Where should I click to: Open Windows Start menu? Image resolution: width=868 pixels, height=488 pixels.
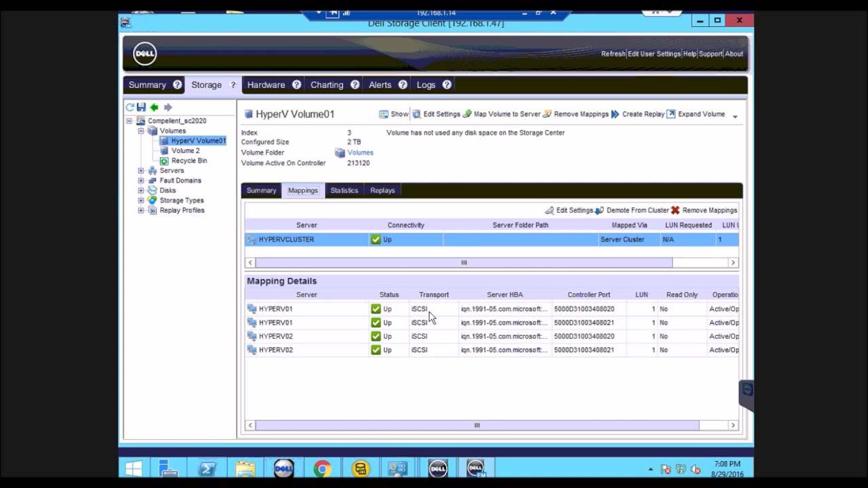pos(134,469)
